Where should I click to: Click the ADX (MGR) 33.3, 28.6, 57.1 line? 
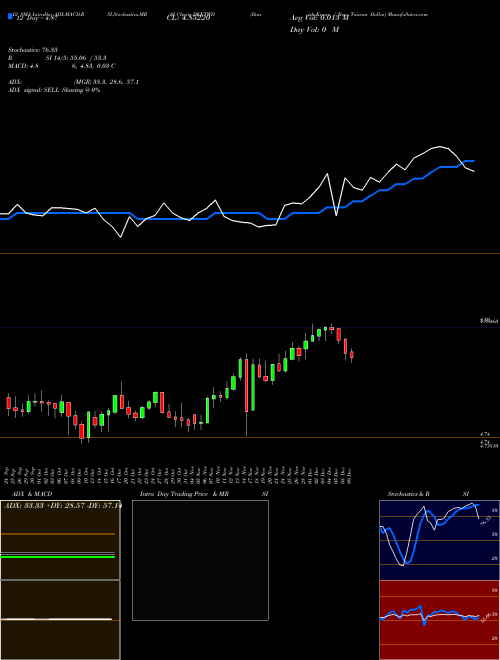[x=73, y=82]
